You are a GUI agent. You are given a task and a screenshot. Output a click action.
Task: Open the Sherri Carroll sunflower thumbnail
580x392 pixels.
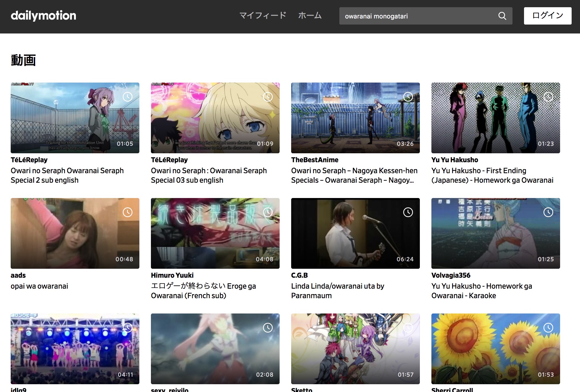click(496, 349)
